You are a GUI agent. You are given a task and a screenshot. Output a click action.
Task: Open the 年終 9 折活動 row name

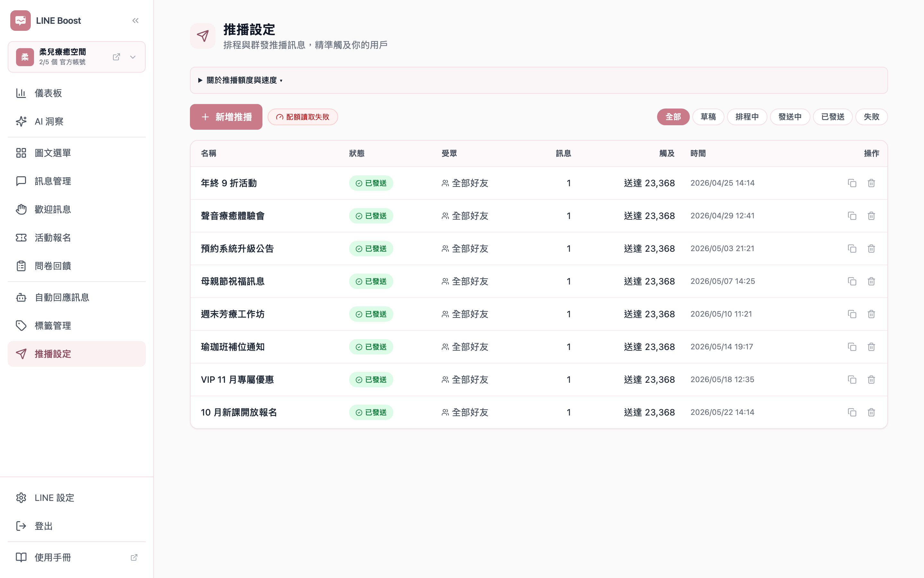tap(229, 183)
